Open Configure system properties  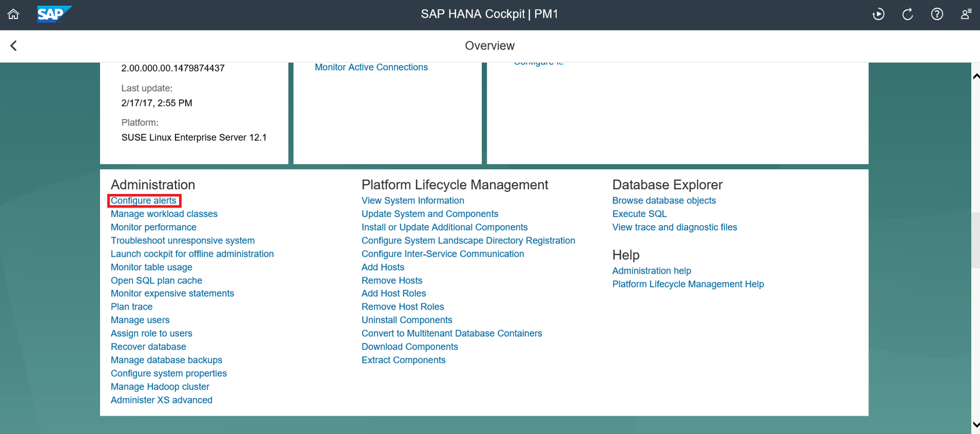tap(169, 373)
